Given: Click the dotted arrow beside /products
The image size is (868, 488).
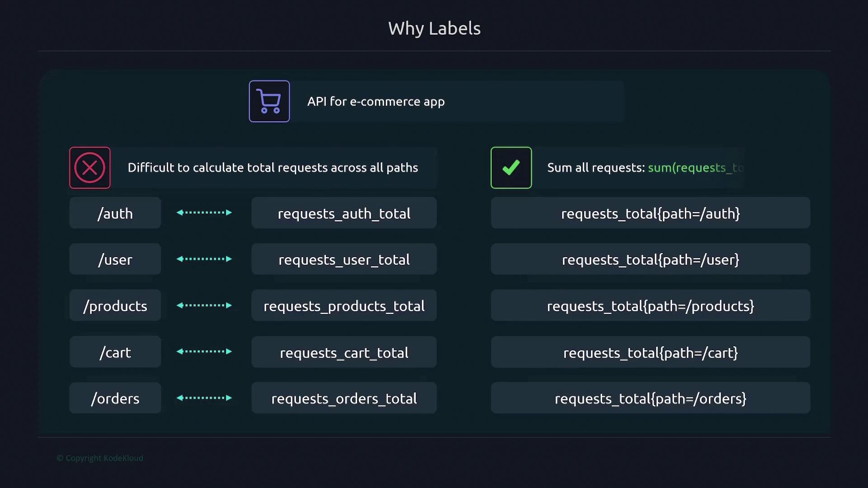Looking at the screenshot, I should point(204,305).
